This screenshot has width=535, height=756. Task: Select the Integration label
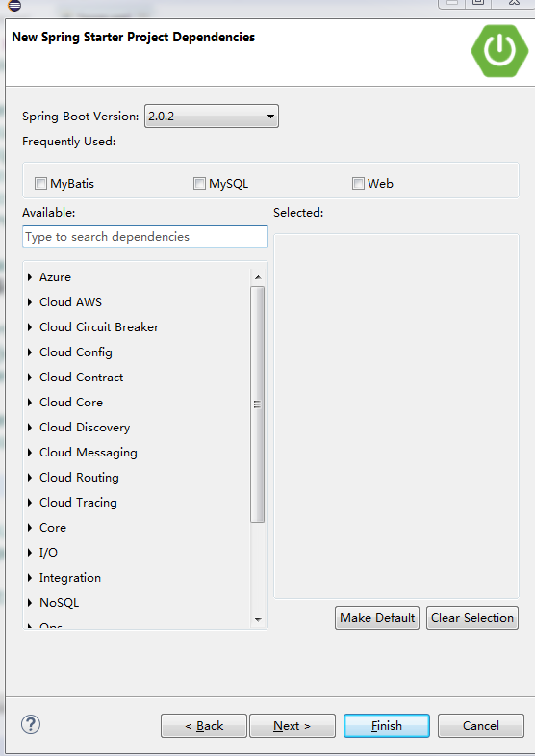[70, 578]
